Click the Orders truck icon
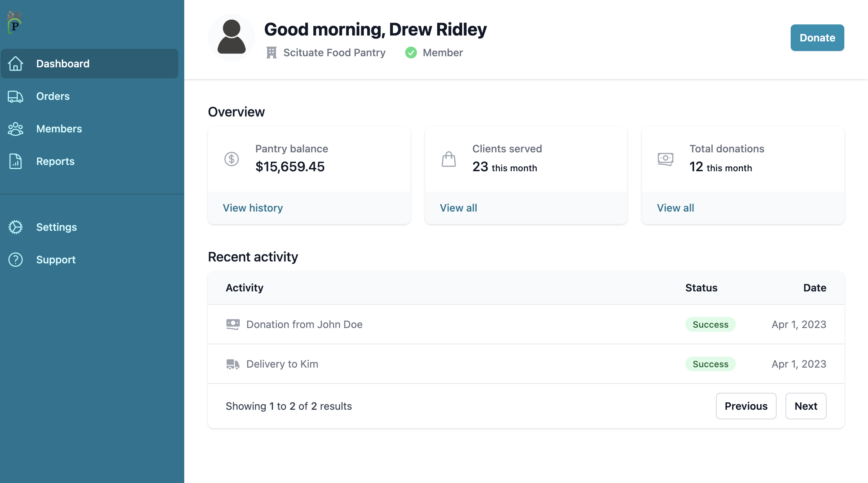 pos(16,97)
